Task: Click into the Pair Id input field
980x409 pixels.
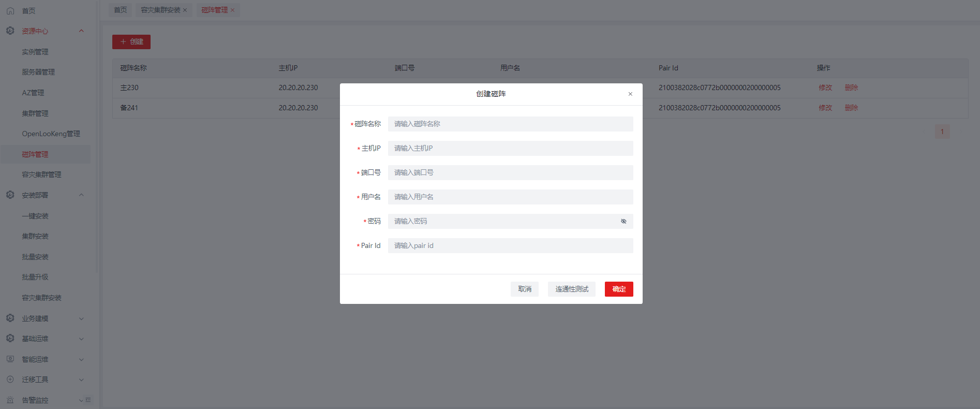Action: [x=510, y=245]
